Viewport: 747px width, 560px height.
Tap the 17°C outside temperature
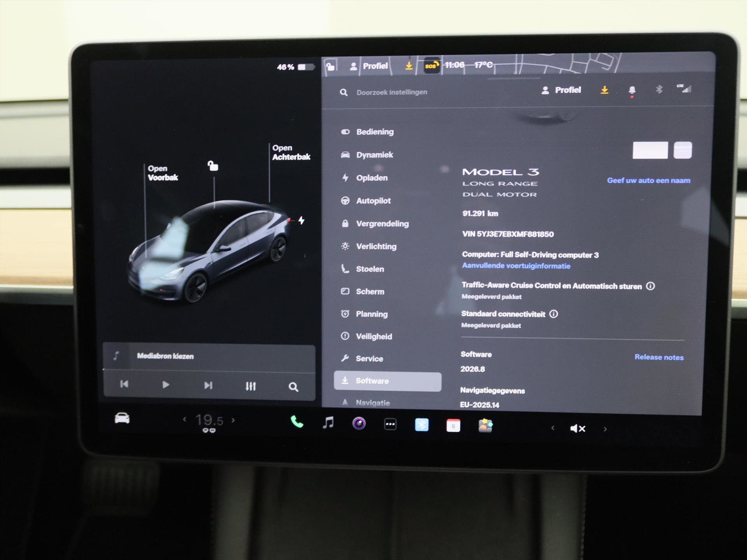click(x=483, y=65)
